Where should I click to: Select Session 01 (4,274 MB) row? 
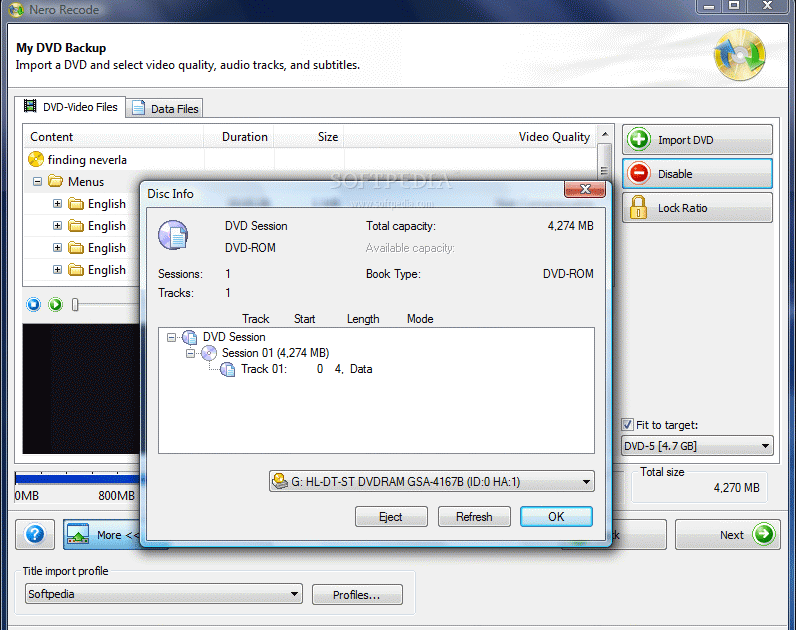[x=275, y=353]
